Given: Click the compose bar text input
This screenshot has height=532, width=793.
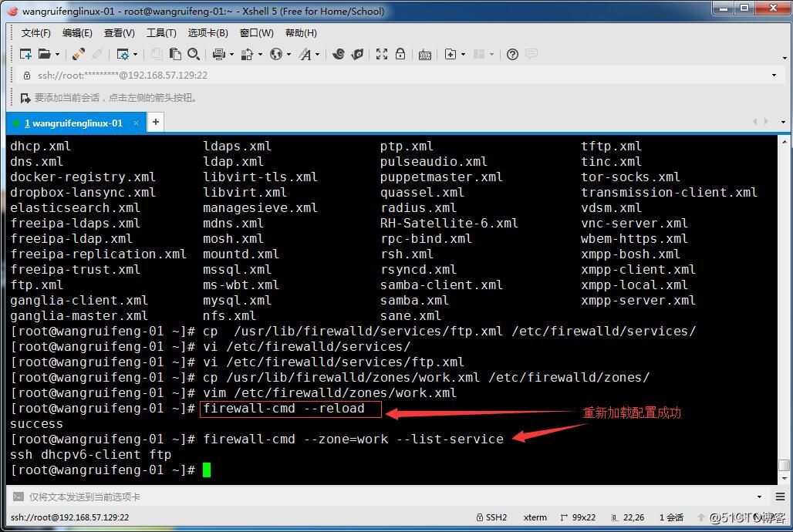Looking at the screenshot, I should [x=390, y=497].
